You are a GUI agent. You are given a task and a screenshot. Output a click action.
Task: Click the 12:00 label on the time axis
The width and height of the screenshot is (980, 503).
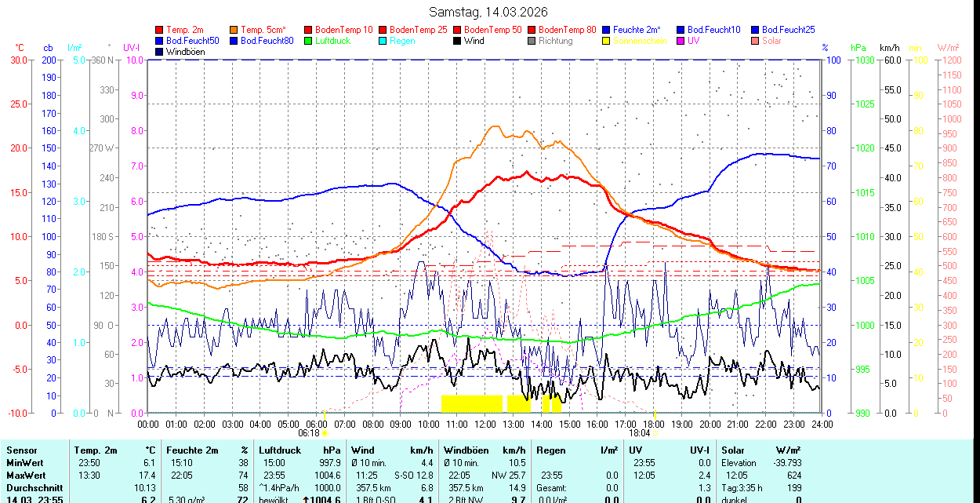tap(485, 424)
